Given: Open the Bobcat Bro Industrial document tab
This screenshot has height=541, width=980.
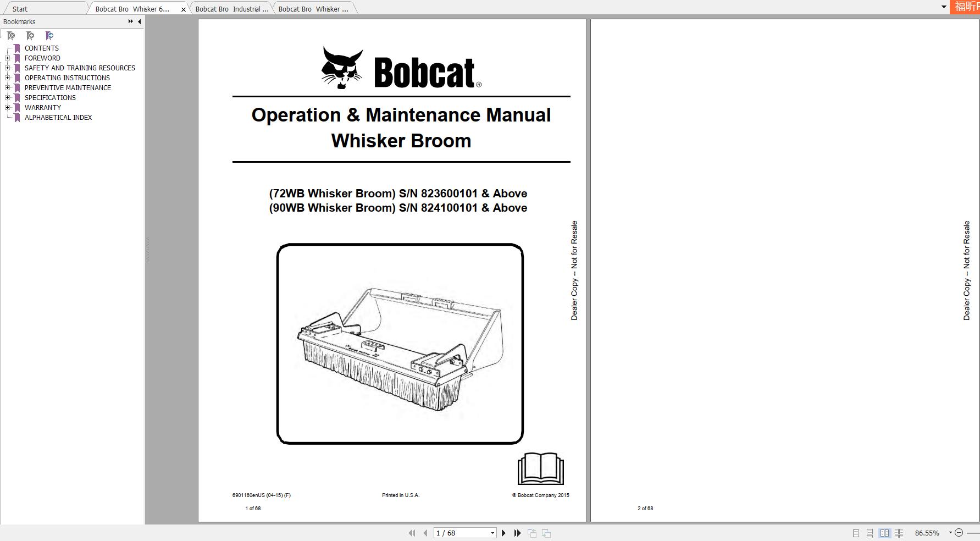Looking at the screenshot, I should pos(231,9).
